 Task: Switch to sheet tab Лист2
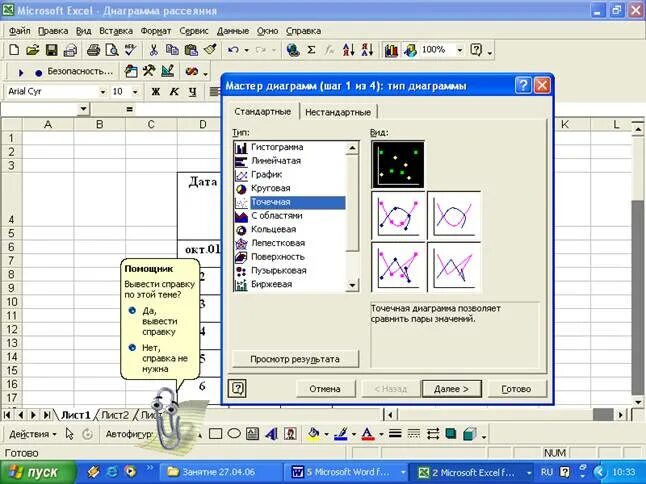[115, 415]
